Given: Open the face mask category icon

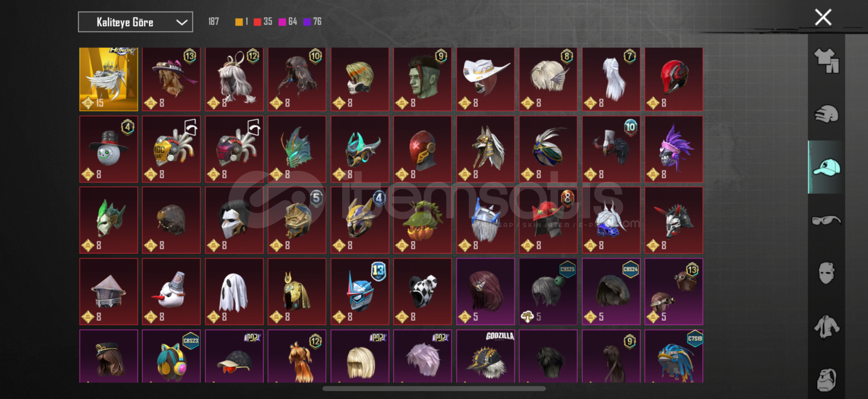Looking at the screenshot, I should click(x=827, y=273).
